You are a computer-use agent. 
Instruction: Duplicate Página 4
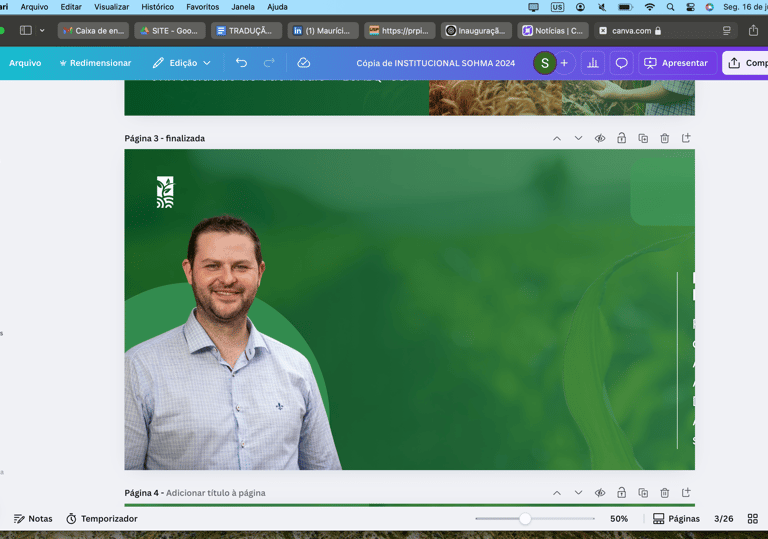coord(643,492)
